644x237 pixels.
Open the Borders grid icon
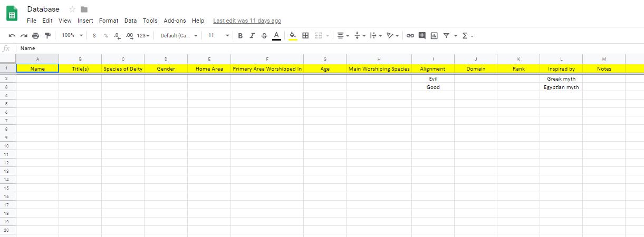coord(305,36)
